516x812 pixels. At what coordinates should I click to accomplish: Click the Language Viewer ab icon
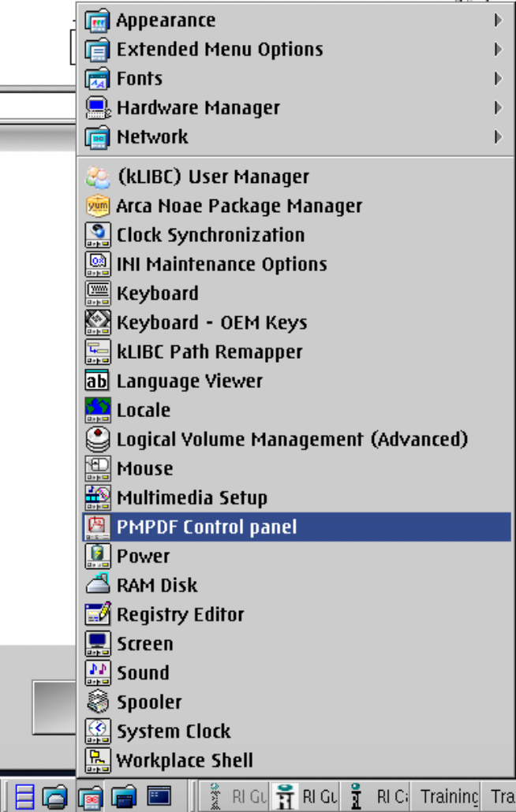click(97, 381)
